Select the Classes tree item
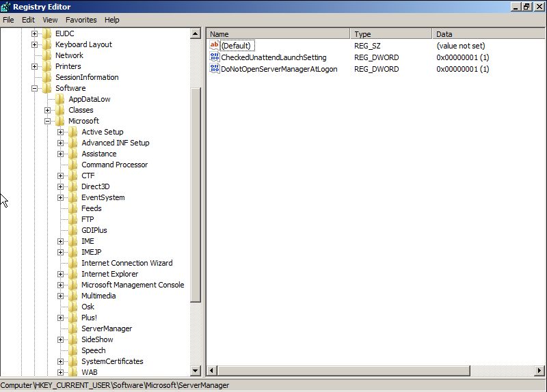Image resolution: width=547 pixels, height=392 pixels. click(x=81, y=111)
